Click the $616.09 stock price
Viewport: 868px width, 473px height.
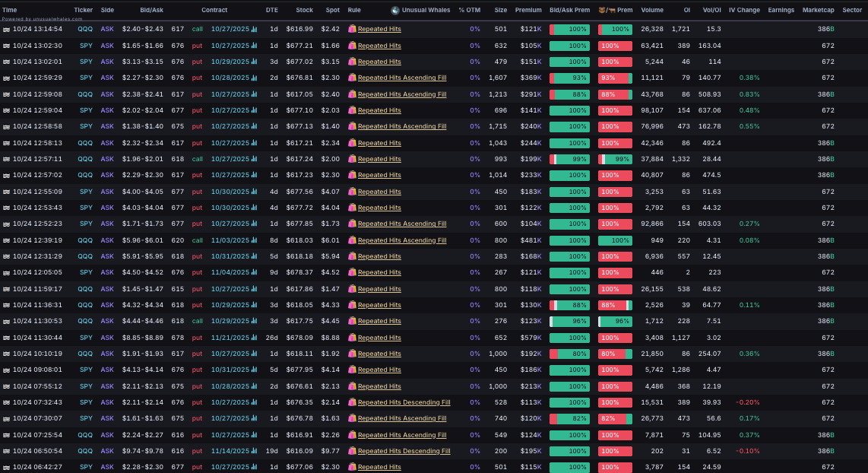(299, 451)
